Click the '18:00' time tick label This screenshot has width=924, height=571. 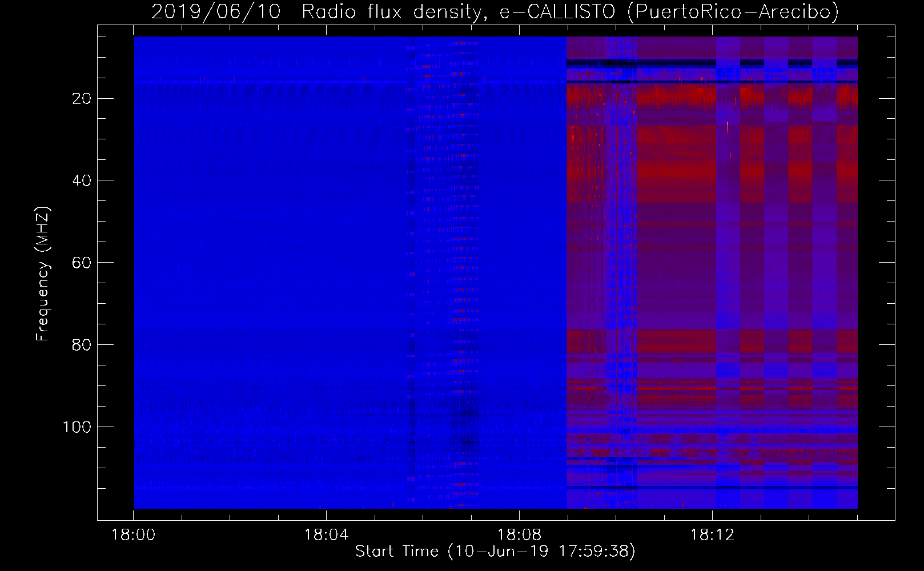point(133,535)
